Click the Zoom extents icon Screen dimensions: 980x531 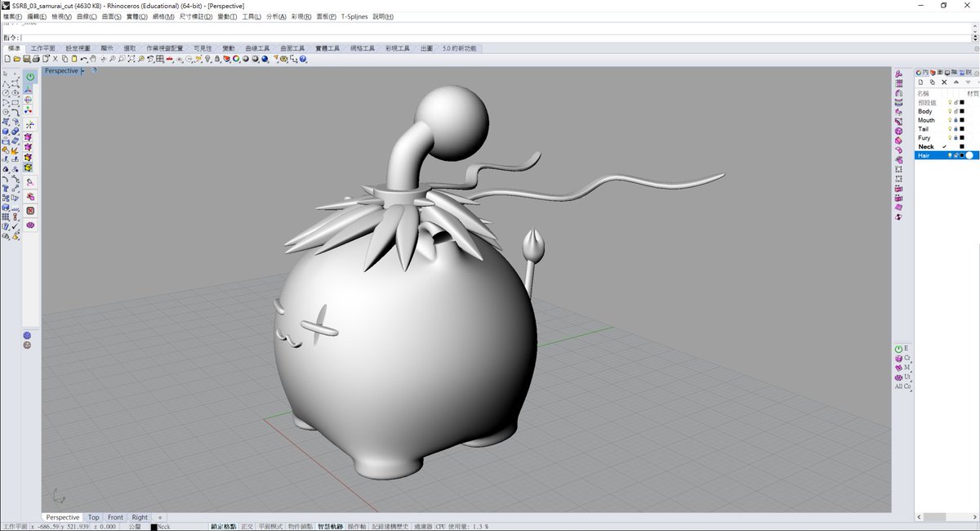[x=131, y=59]
